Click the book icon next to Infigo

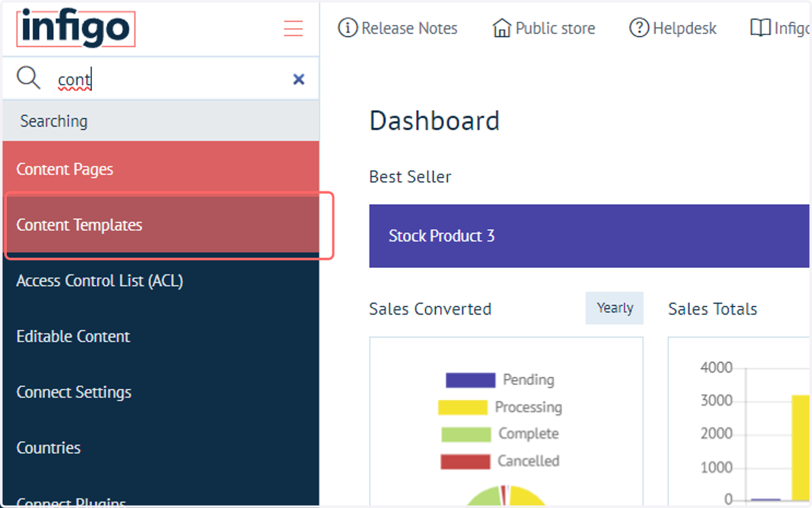[761, 28]
